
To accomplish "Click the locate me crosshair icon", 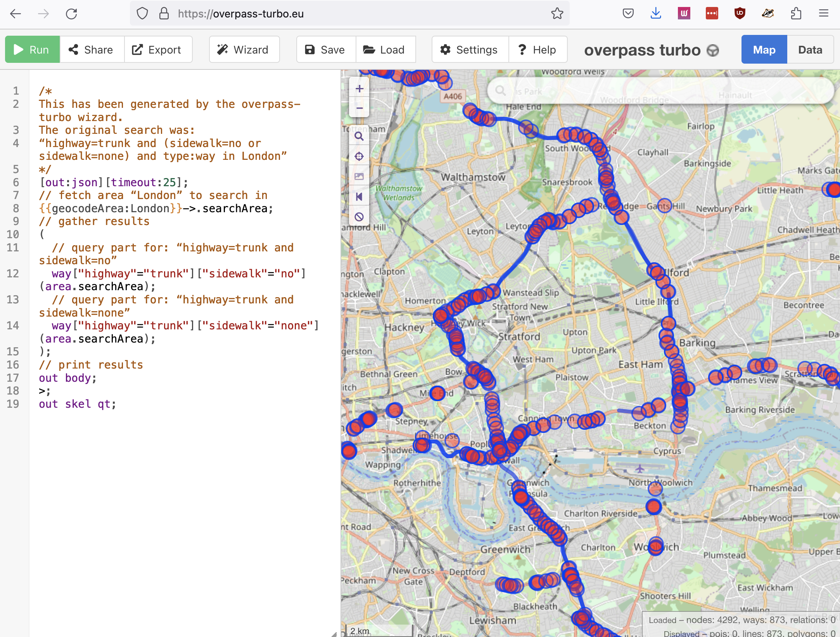I will (359, 156).
